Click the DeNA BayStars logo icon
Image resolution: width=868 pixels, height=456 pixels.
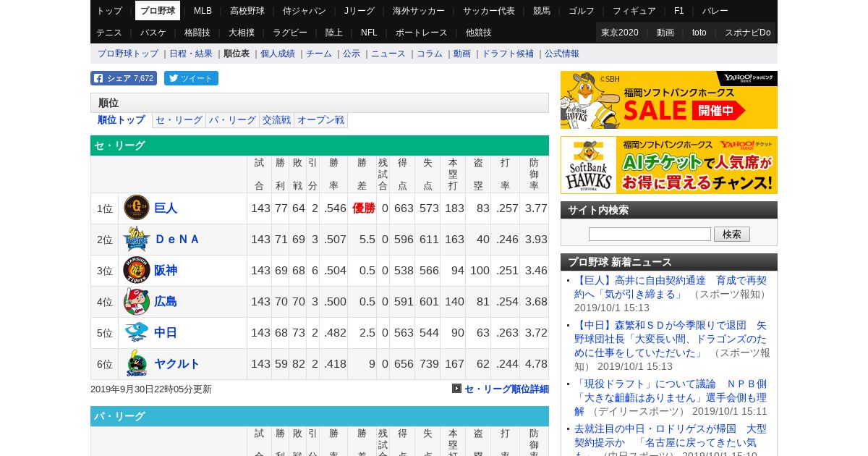point(137,239)
